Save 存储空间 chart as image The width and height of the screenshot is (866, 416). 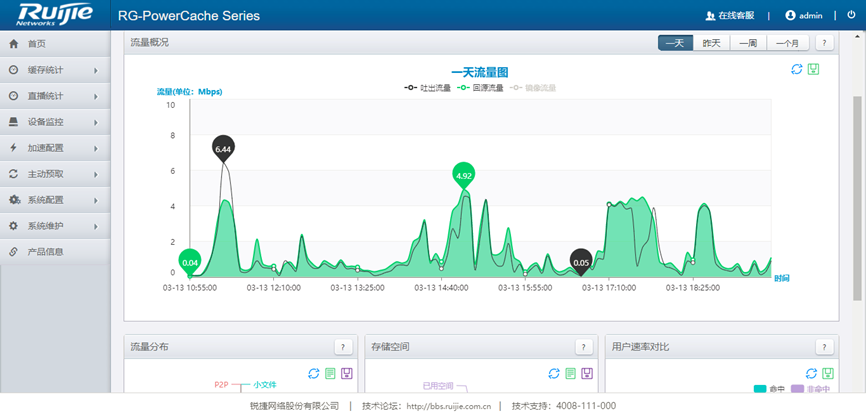(x=587, y=373)
